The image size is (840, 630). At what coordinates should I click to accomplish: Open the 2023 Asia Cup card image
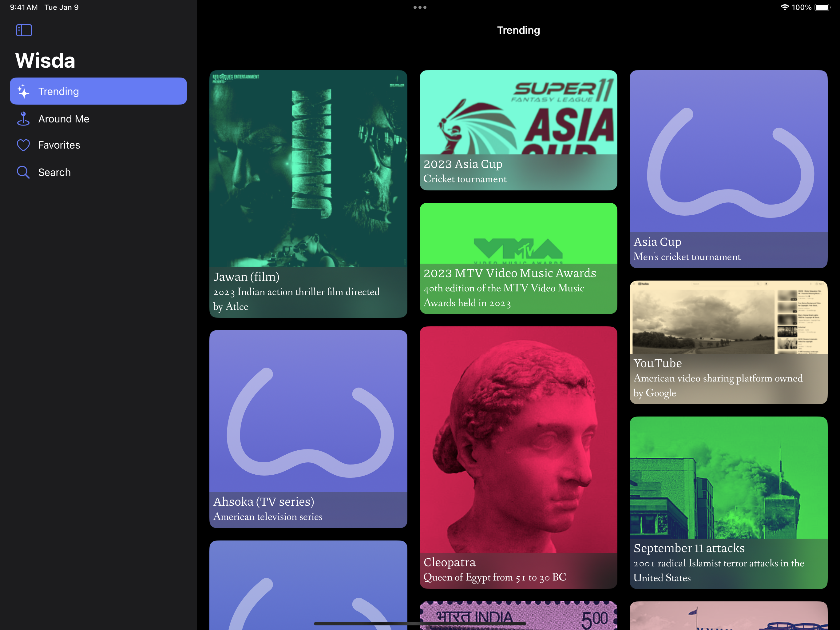pyautogui.click(x=518, y=112)
